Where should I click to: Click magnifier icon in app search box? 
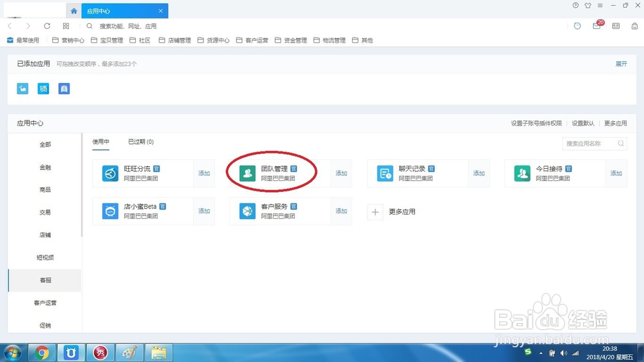click(621, 144)
